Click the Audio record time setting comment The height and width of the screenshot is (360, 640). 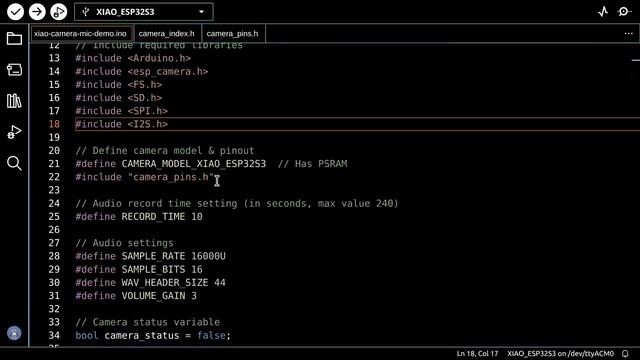pyautogui.click(x=237, y=203)
